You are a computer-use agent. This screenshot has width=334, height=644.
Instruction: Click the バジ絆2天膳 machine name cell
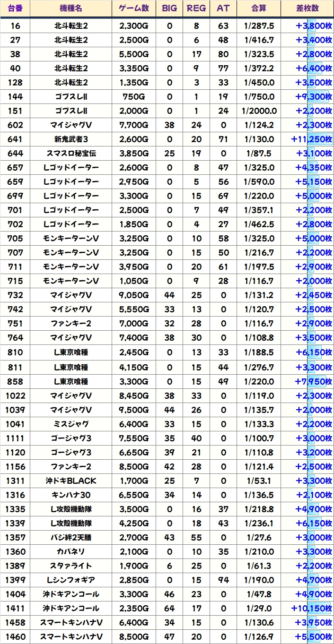(71, 538)
